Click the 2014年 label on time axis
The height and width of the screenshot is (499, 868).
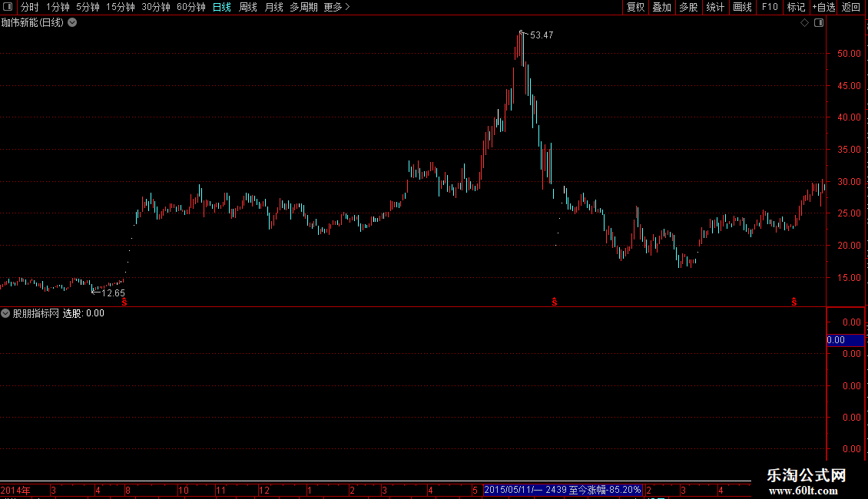coord(15,490)
